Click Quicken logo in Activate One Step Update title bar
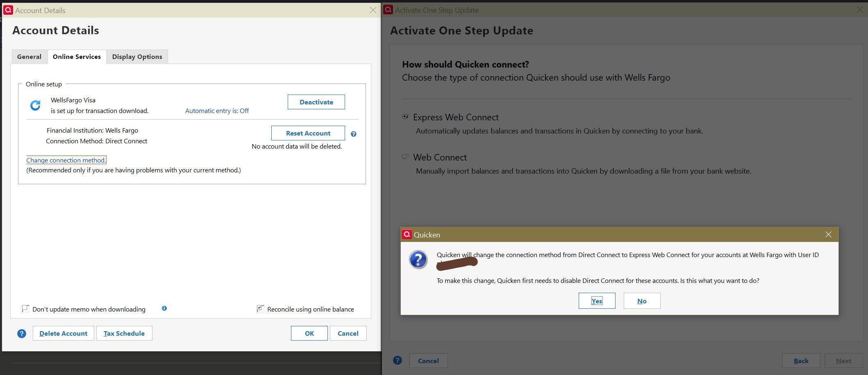 (x=388, y=10)
